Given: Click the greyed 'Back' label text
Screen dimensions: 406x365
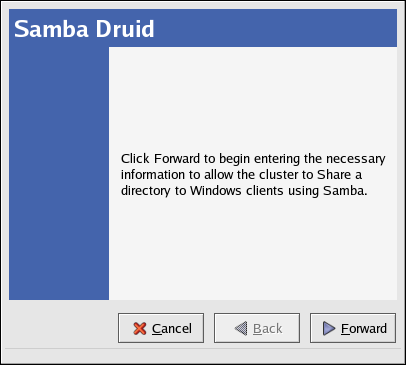Looking at the screenshot, I should [x=267, y=329].
